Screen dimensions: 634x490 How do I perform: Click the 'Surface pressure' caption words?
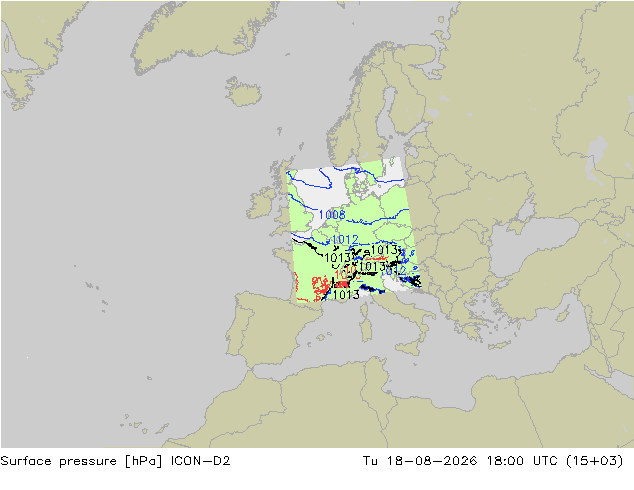point(58,461)
